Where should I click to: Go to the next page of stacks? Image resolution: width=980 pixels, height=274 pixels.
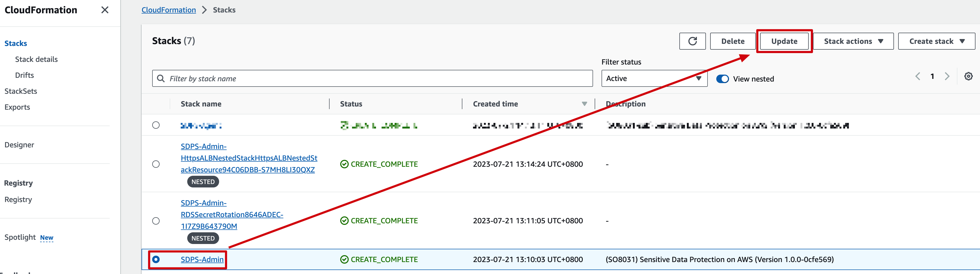point(947,76)
